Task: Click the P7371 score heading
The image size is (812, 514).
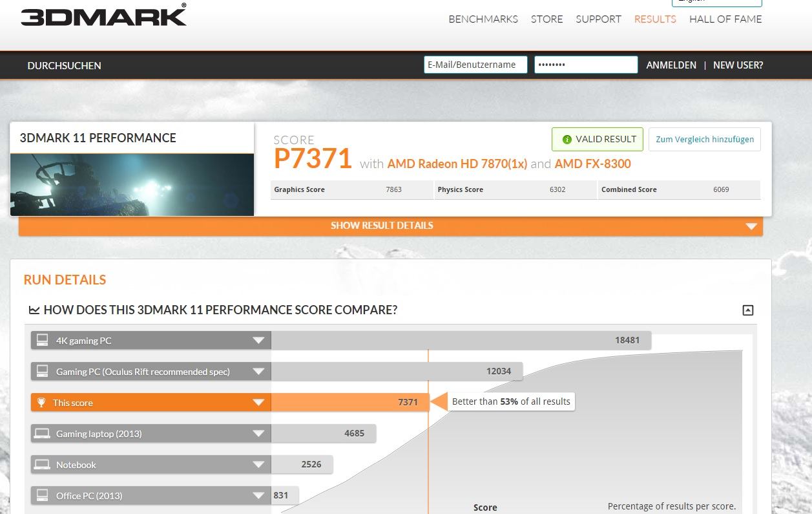Action: click(313, 158)
